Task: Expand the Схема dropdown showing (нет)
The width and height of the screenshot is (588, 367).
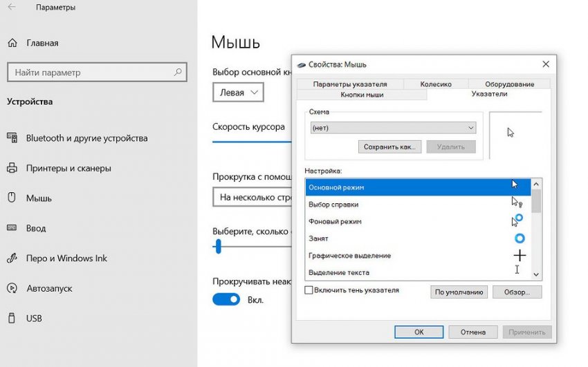Action: pos(393,128)
